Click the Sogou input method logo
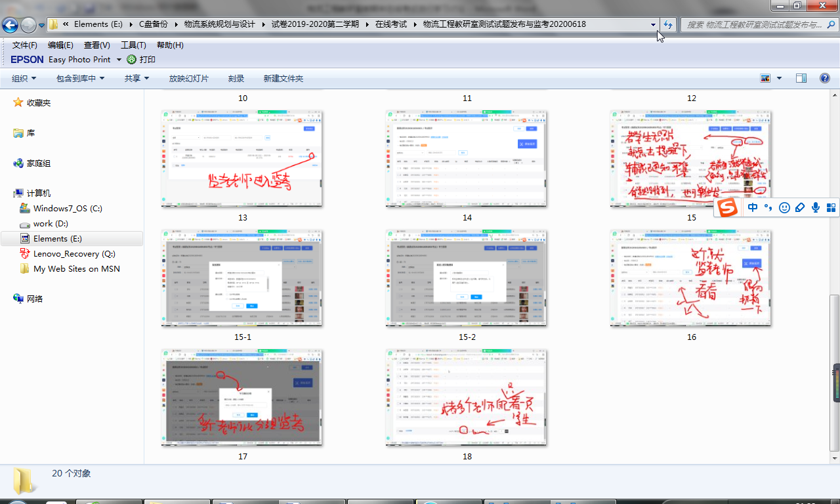840x504 pixels. (x=727, y=208)
